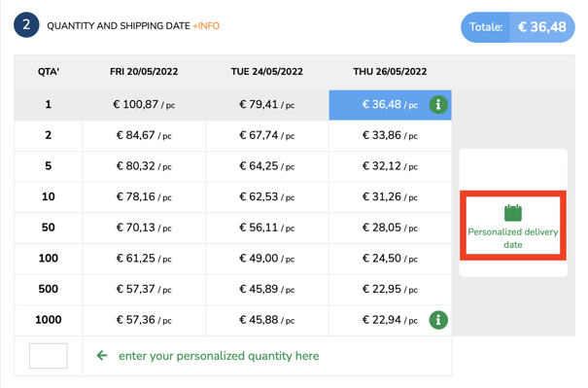Choose € 33,86 for quantity 2
Image resolution: width=588 pixels, height=388 pixels.
click(x=390, y=135)
